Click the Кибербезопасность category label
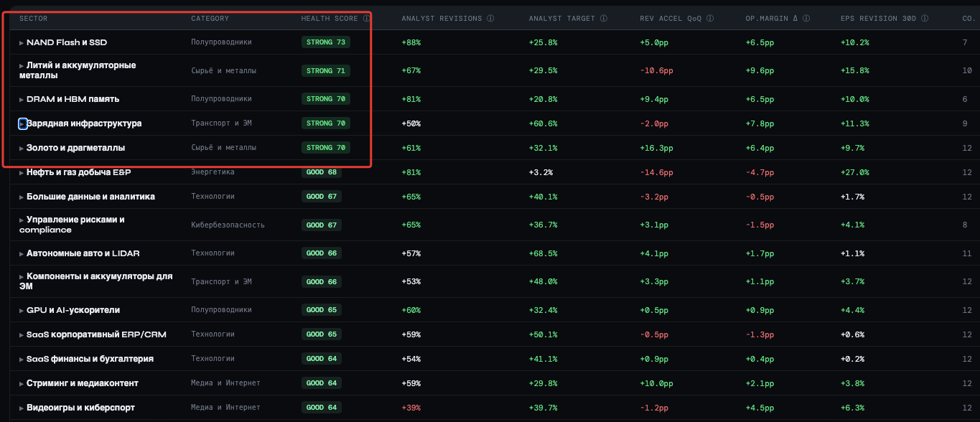 tap(228, 225)
